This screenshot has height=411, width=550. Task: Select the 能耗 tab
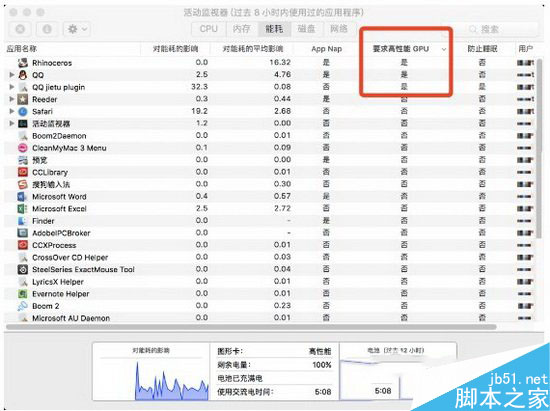tap(274, 29)
